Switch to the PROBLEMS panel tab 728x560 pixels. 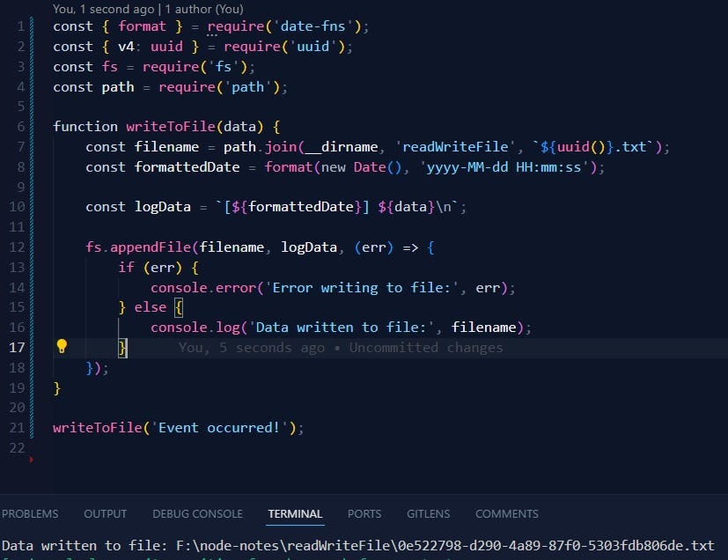(30, 513)
